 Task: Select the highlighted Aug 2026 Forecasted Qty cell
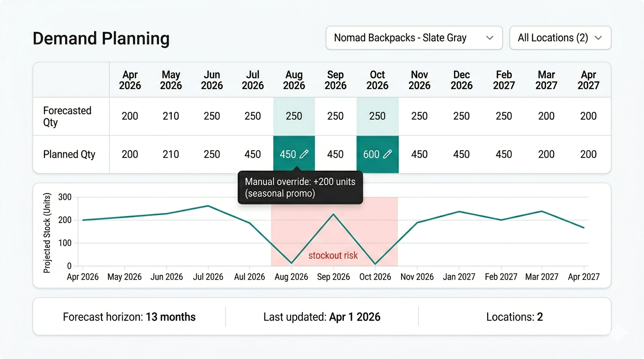click(294, 116)
